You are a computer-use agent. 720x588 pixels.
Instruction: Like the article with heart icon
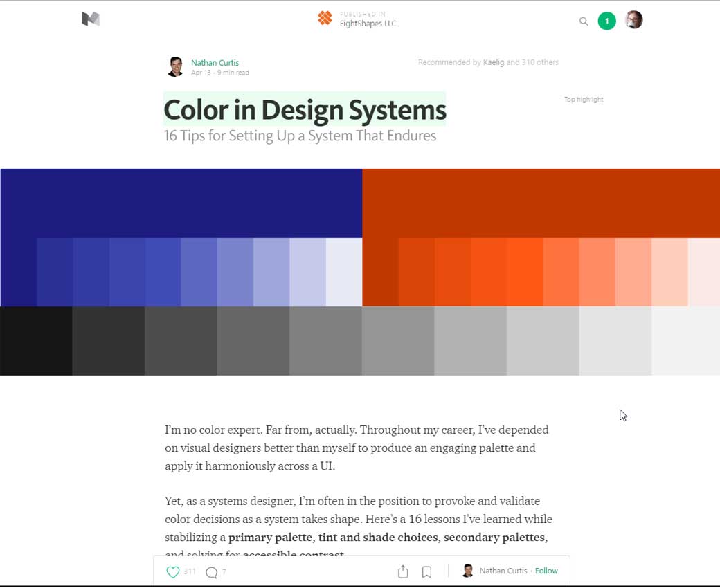pyautogui.click(x=173, y=571)
